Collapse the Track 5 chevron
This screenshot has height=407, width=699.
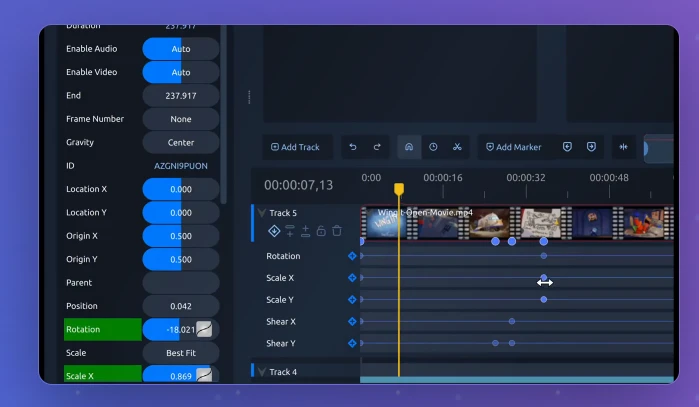(262, 213)
